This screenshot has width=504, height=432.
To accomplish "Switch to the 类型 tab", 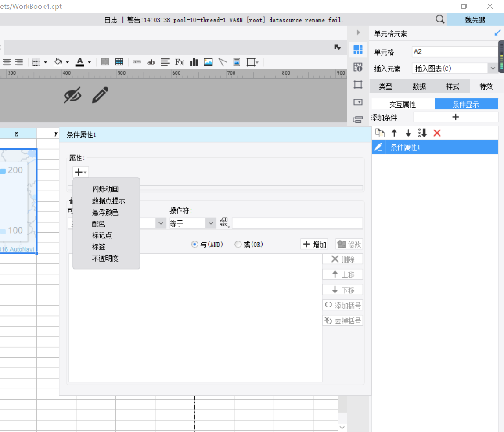I will coord(386,86).
